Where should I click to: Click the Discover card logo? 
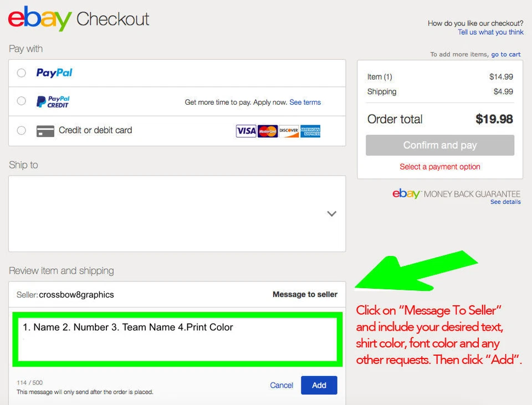289,131
